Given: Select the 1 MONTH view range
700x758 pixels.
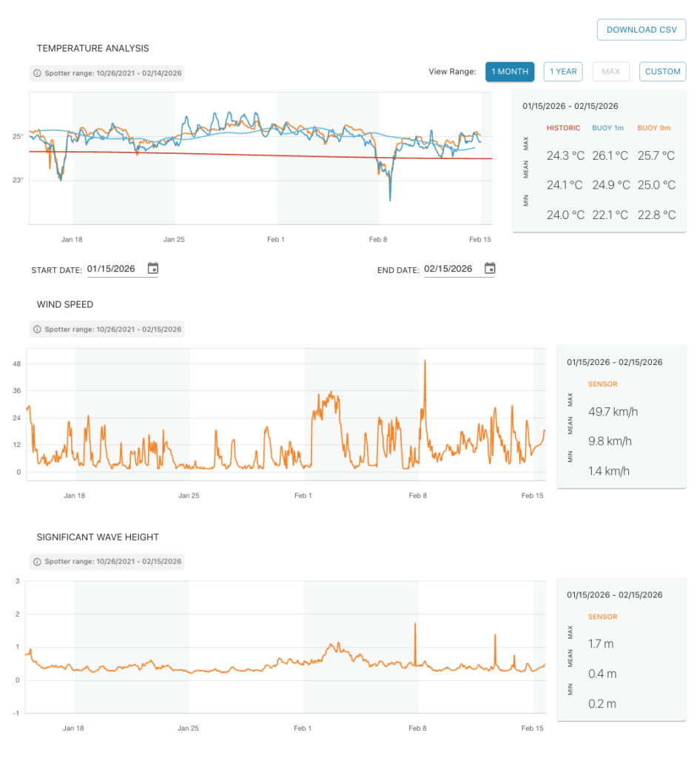Looking at the screenshot, I should (510, 72).
